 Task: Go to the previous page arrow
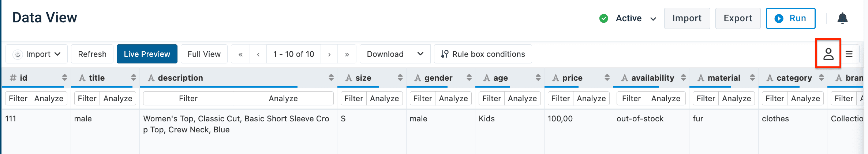[258, 54]
